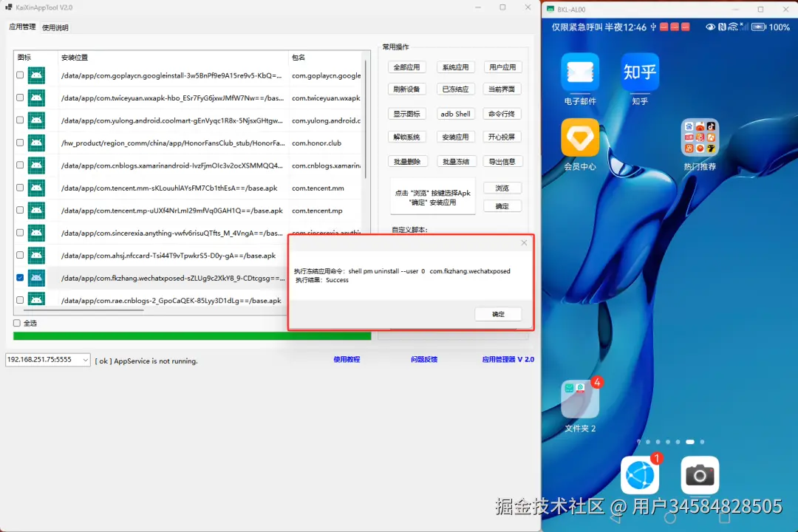The height and width of the screenshot is (532, 798).
Task: Check the com.honor.club row checkbox
Action: click(20, 143)
